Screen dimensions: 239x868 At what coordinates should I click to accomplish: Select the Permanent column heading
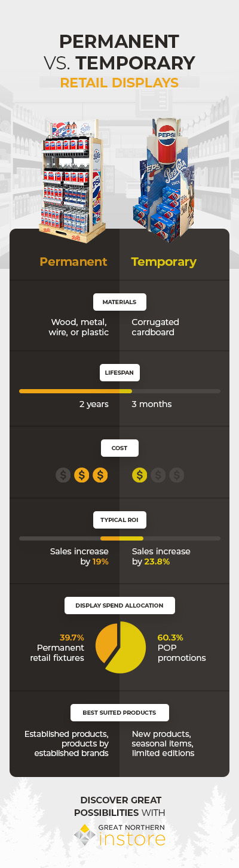click(x=73, y=262)
